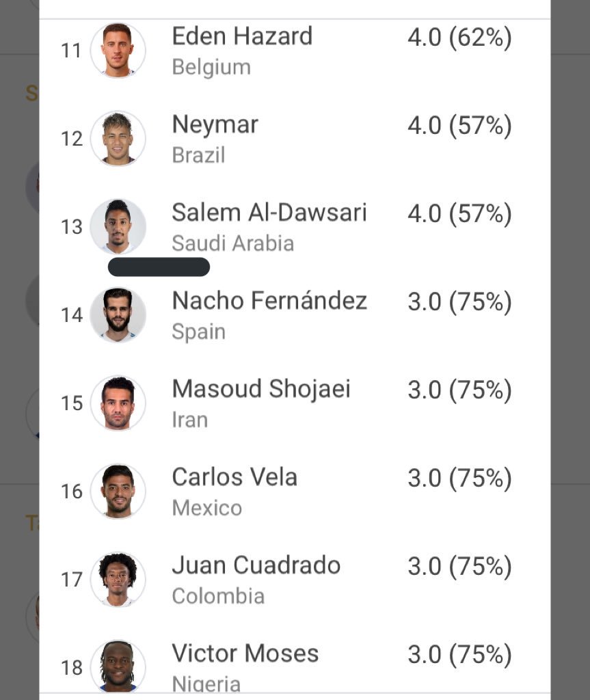590x700 pixels.
Task: Open Carlos Vela's player photo
Action: click(x=118, y=492)
